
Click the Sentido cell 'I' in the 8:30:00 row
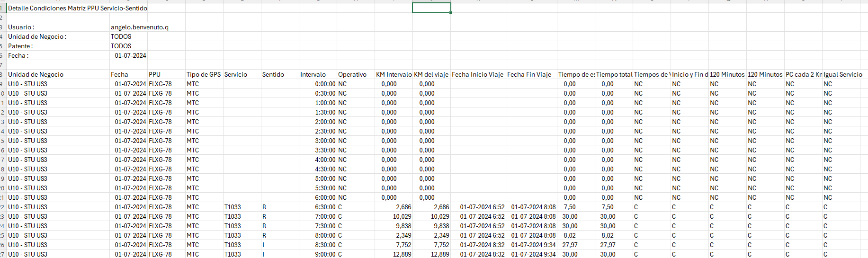[x=264, y=245]
